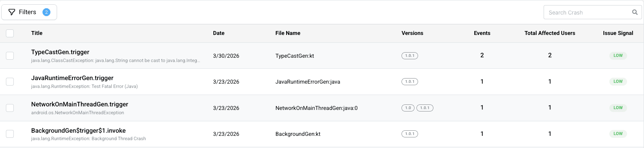The image size is (644, 148).
Task: Click the 3/30/2026 date cell
Action: point(226,56)
